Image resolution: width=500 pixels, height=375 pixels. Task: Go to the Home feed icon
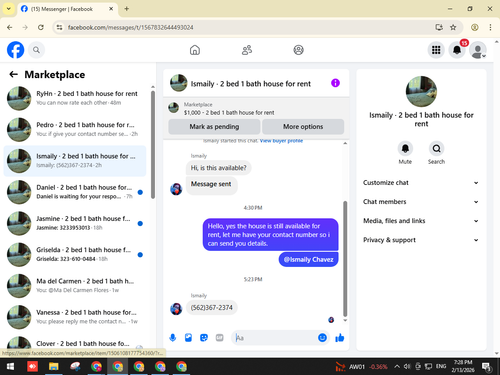(195, 50)
